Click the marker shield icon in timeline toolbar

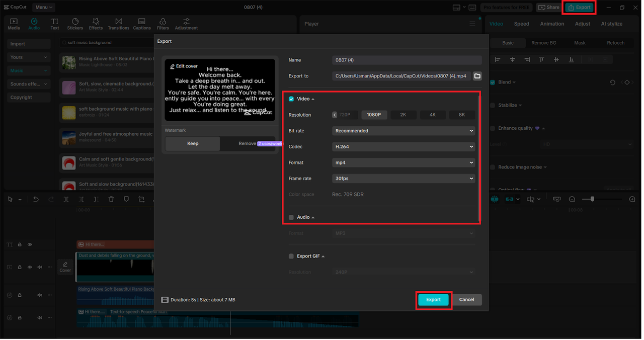(x=126, y=199)
